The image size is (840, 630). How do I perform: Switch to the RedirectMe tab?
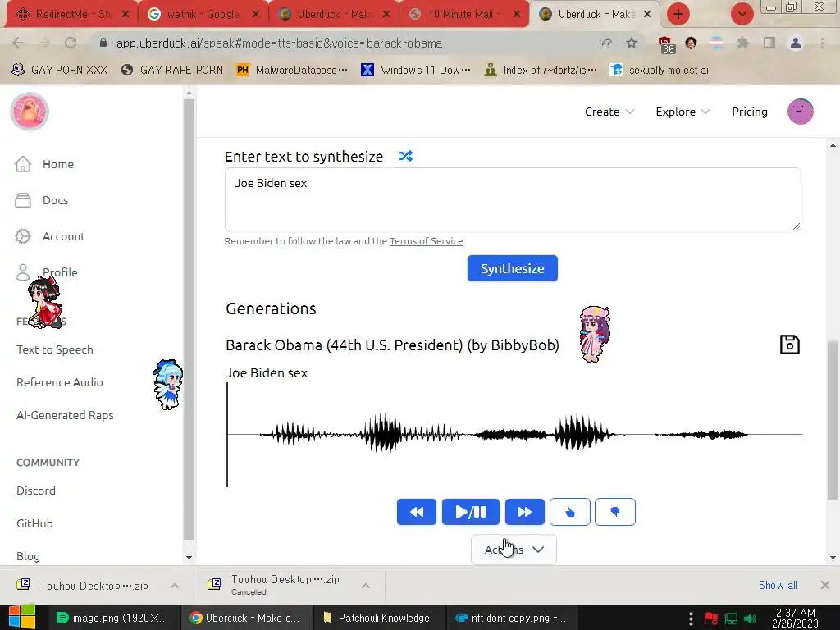coord(71,14)
